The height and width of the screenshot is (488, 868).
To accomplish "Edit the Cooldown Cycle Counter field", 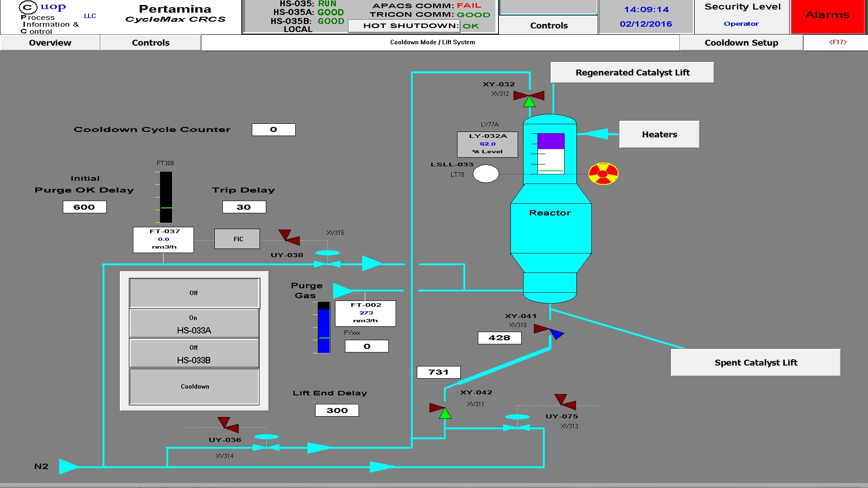I will (274, 130).
